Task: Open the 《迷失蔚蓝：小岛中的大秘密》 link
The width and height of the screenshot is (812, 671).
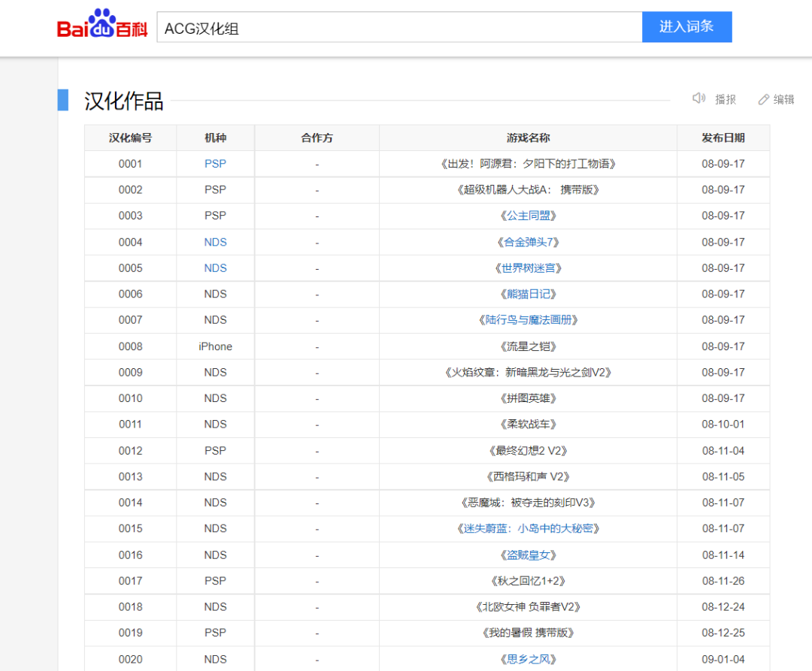Action: coord(528,528)
